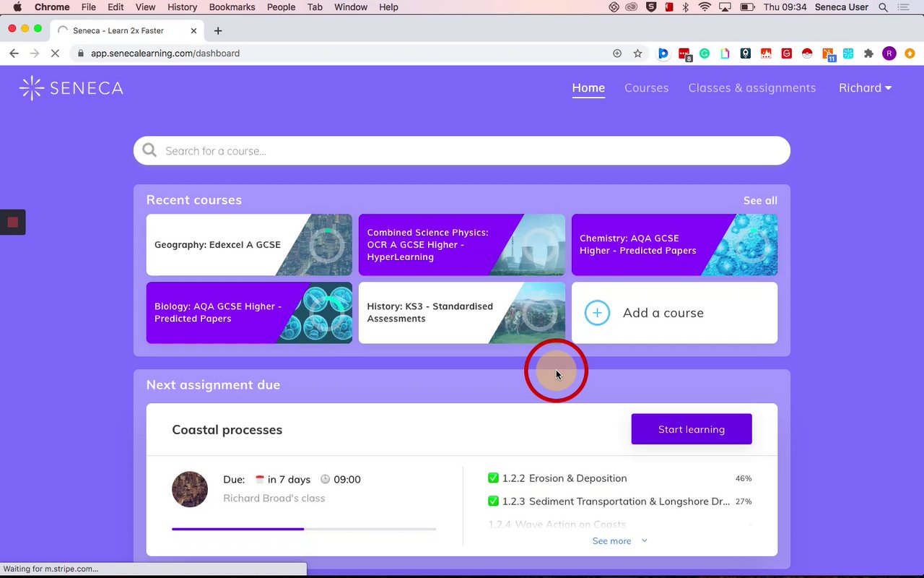The height and width of the screenshot is (578, 924).
Task: Click the Add a course card
Action: tap(674, 313)
